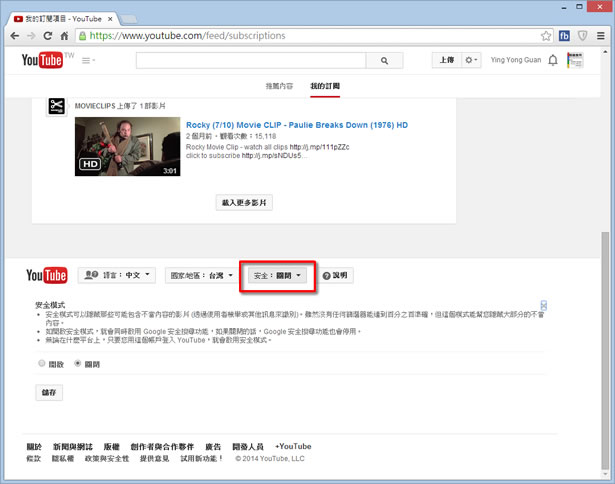Switch to the 推薦內容 tab

click(280, 86)
